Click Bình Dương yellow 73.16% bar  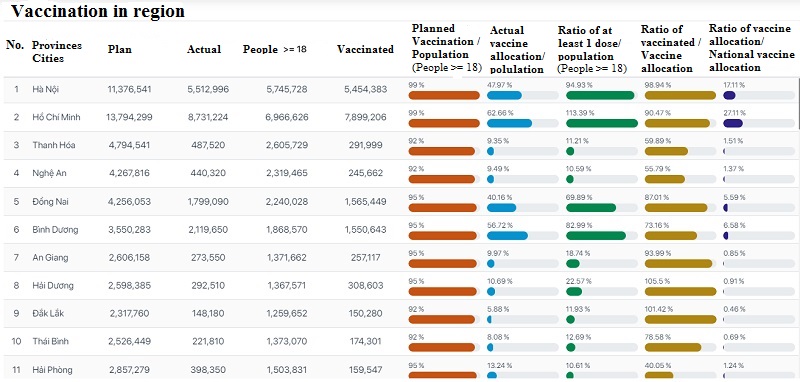tap(680, 236)
